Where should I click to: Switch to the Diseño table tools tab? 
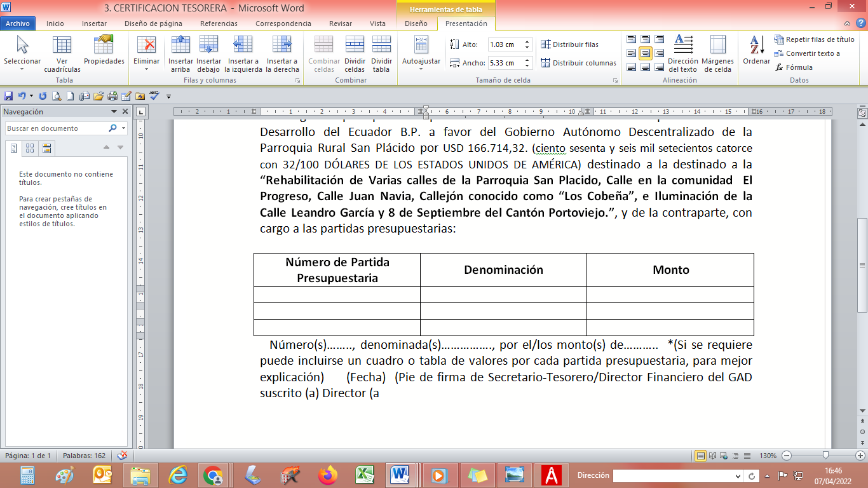click(x=416, y=24)
